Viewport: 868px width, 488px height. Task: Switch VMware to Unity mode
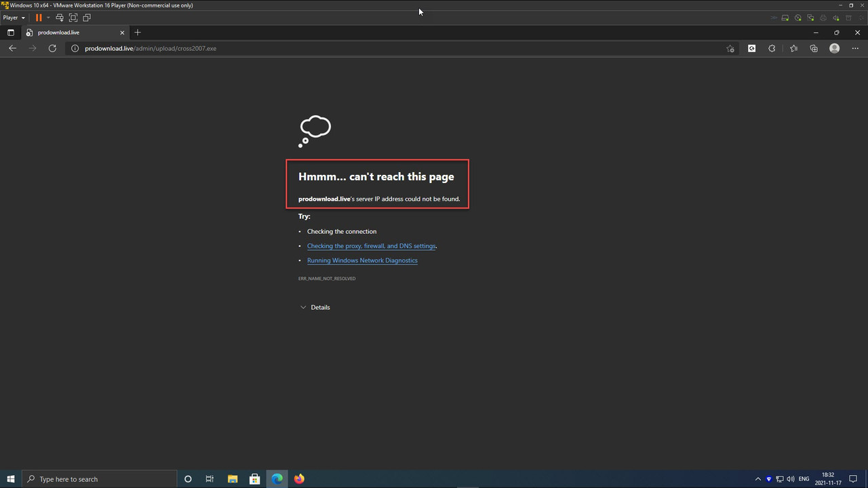coord(87,18)
